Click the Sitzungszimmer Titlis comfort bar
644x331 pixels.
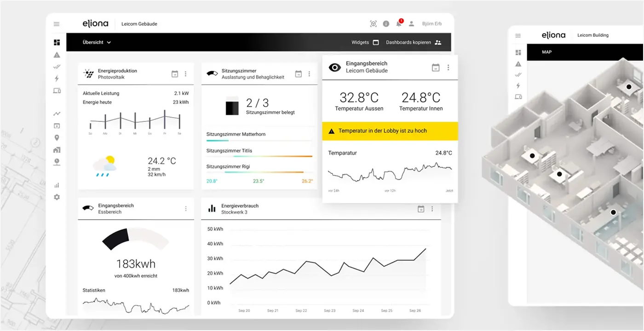point(259,156)
